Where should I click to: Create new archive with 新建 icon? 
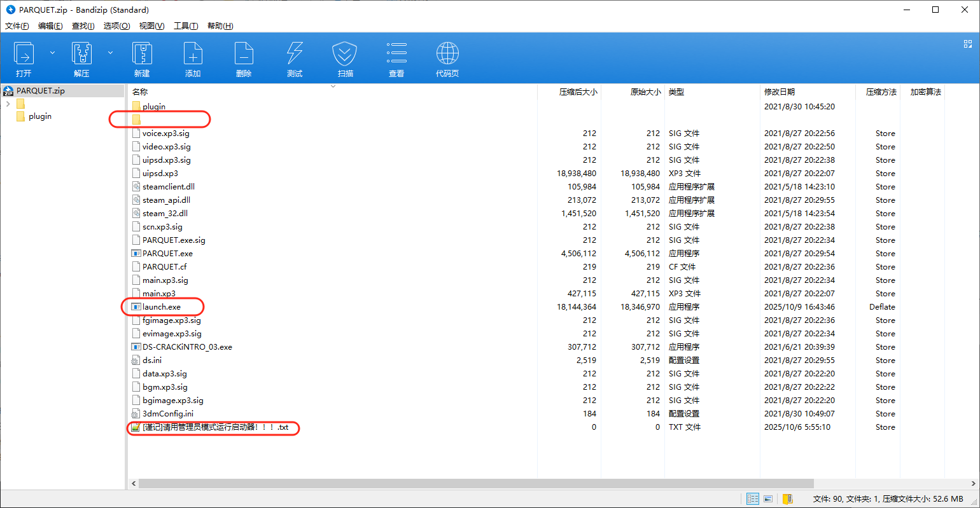click(x=141, y=58)
